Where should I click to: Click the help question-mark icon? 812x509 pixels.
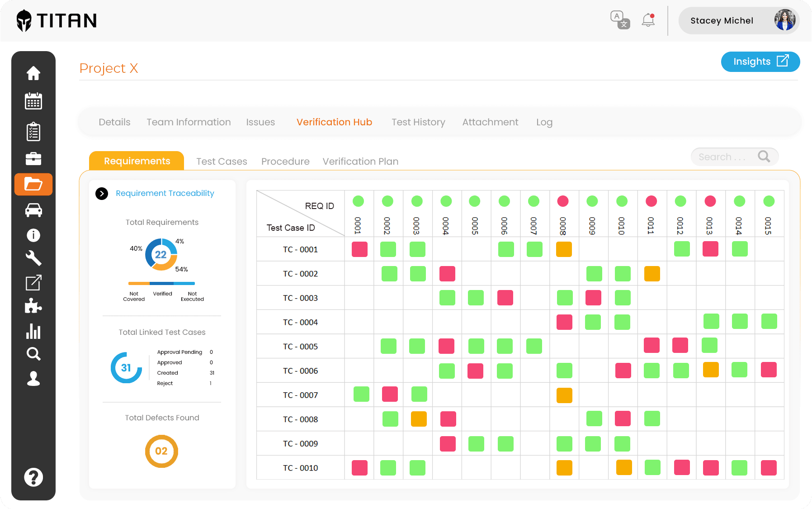[33, 476]
